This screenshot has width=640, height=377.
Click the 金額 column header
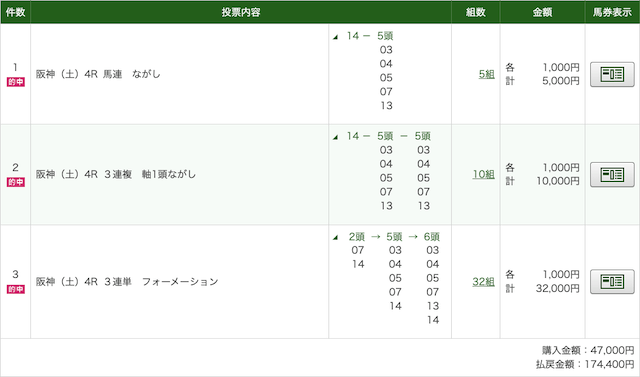point(542,12)
